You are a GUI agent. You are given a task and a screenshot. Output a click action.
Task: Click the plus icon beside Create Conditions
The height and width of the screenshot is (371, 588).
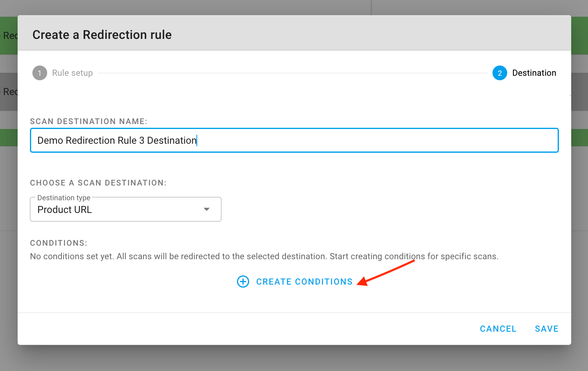(243, 282)
